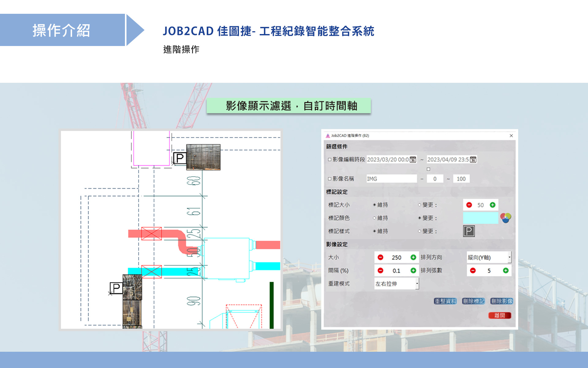Click the range start field showing 0
The height and width of the screenshot is (368, 588).
[435, 179]
